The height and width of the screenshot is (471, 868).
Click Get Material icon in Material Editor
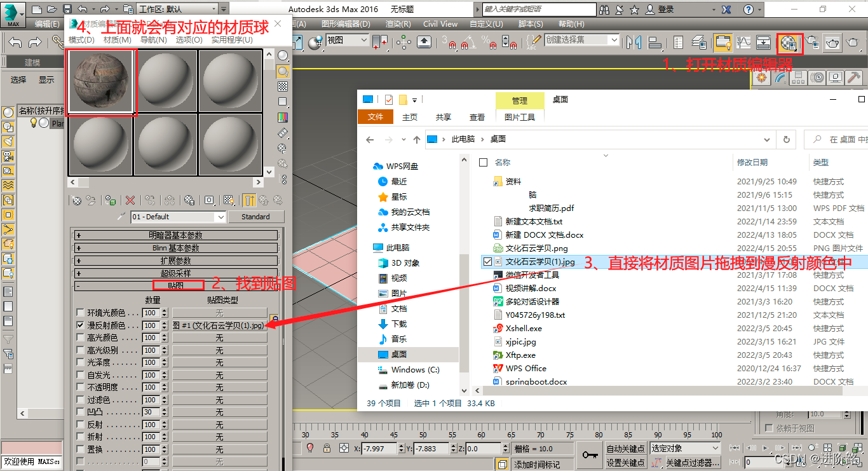tap(77, 200)
